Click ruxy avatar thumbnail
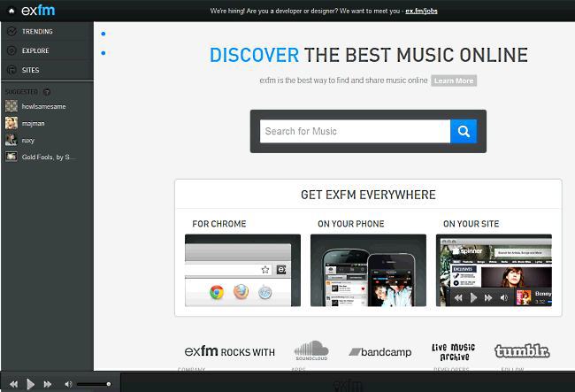The width and height of the screenshot is (575, 392). coord(11,140)
